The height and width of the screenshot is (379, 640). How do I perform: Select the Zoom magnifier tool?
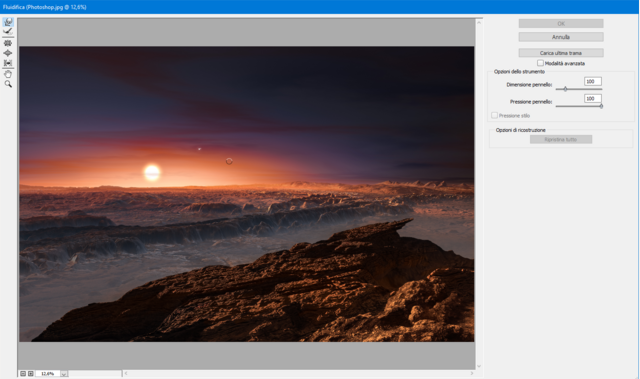coord(8,84)
